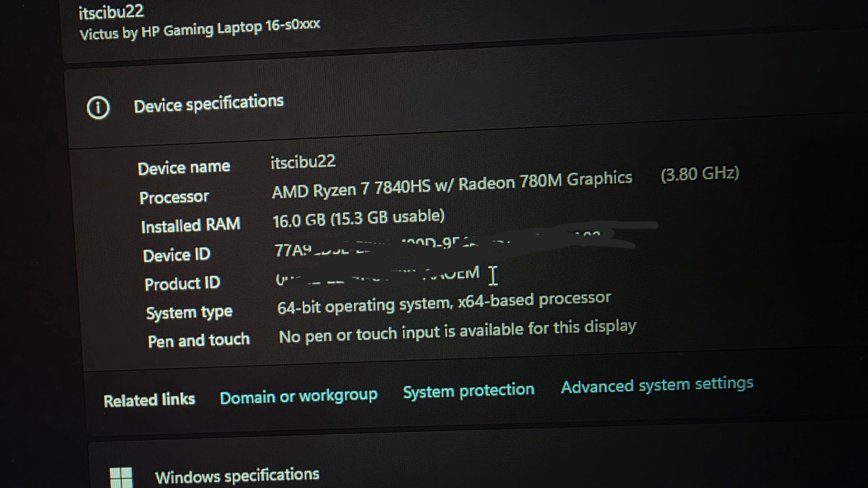868x488 pixels.
Task: Click the System type label
Action: (189, 313)
